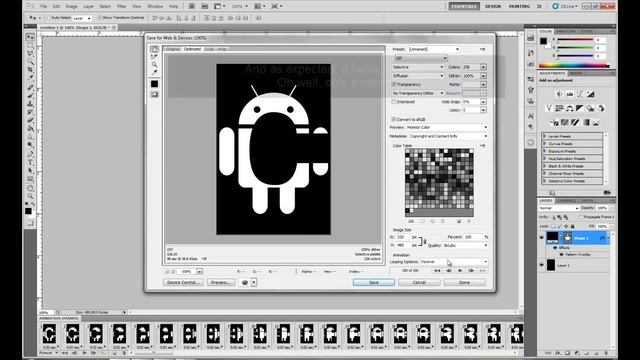
Task: Add an Invert adjustment
Action: (554, 122)
